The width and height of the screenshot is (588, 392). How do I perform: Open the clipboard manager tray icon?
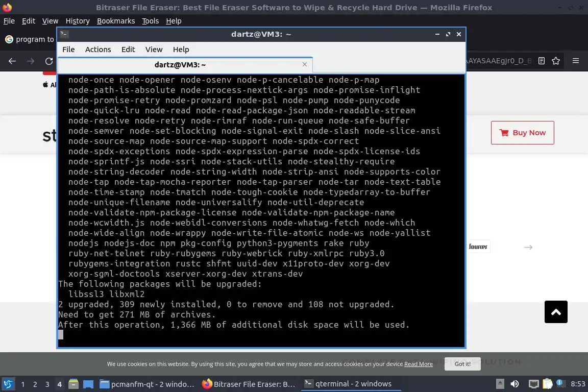(x=547, y=384)
